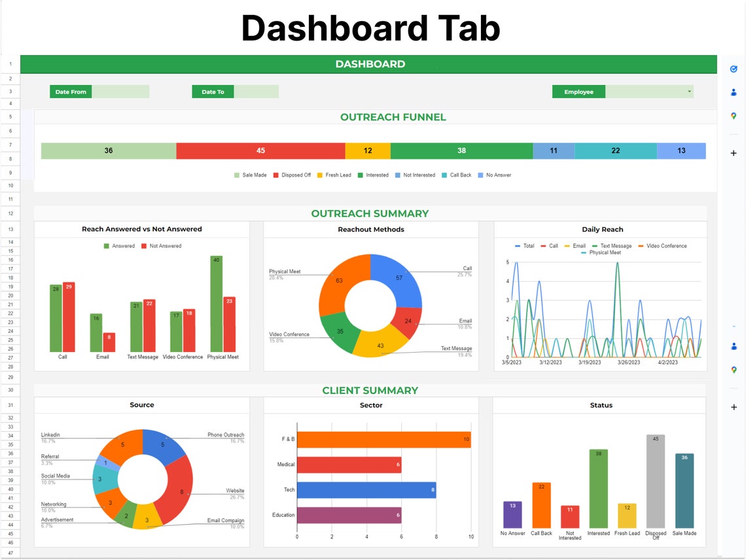Click the plus icon to get add-ons
Image resolution: width=746 pixels, height=560 pixels.
pyautogui.click(x=734, y=152)
